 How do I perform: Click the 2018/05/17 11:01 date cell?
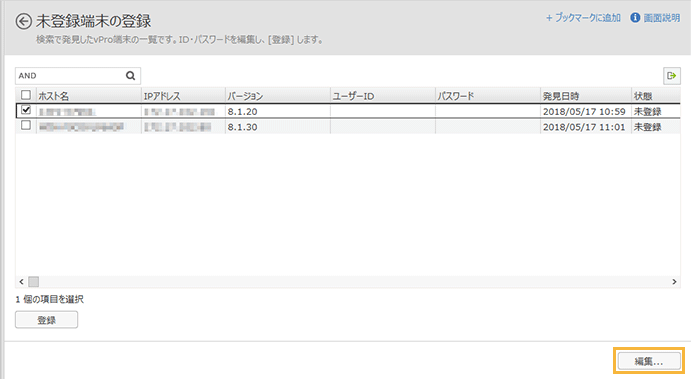click(x=586, y=127)
